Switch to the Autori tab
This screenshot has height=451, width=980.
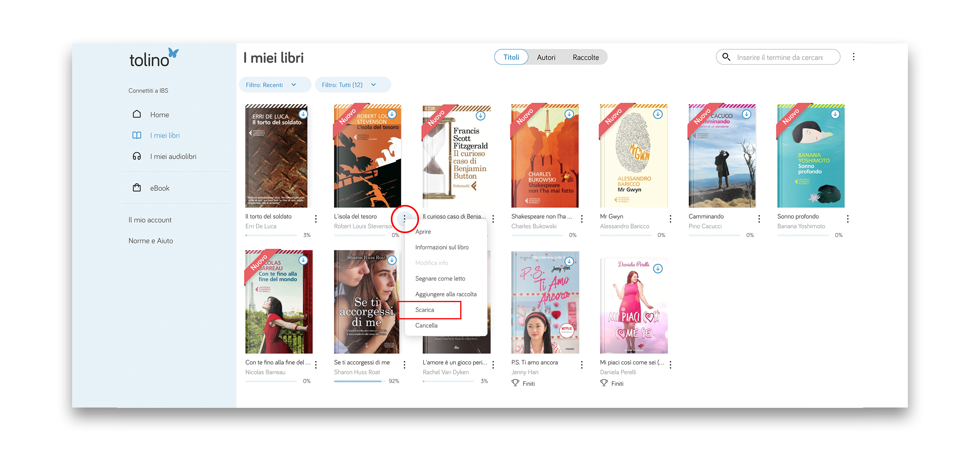[x=546, y=57]
